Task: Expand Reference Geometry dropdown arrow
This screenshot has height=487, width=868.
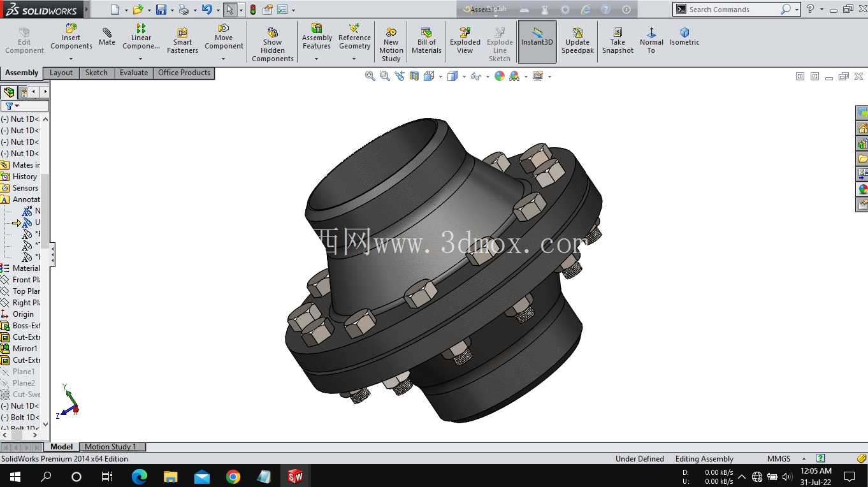Action: tap(354, 59)
